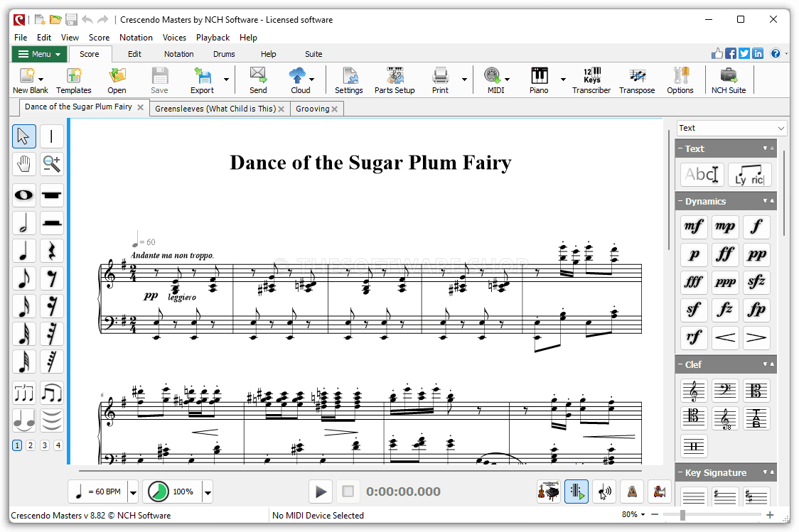Pick the eighth note tool
This screenshot has width=799, height=532.
[23, 278]
